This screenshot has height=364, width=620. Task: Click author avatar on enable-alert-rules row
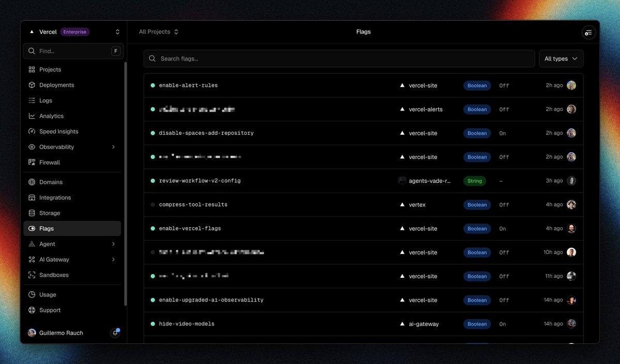click(571, 85)
